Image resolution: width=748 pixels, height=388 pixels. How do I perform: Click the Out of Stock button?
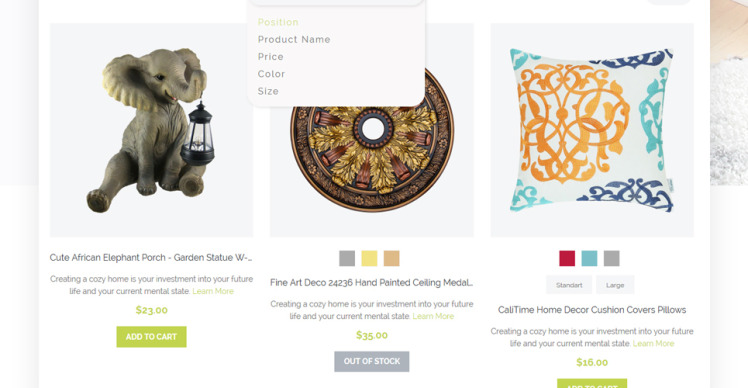pos(372,361)
